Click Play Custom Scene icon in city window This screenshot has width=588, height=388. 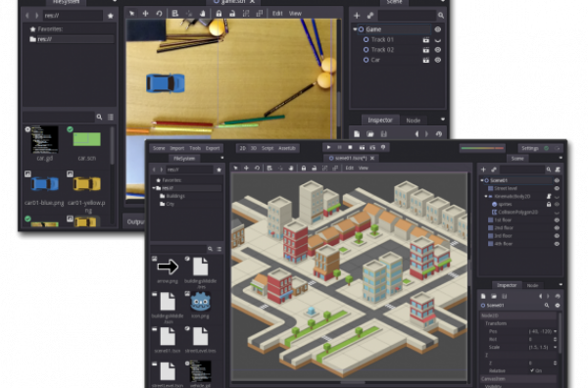coord(372,147)
